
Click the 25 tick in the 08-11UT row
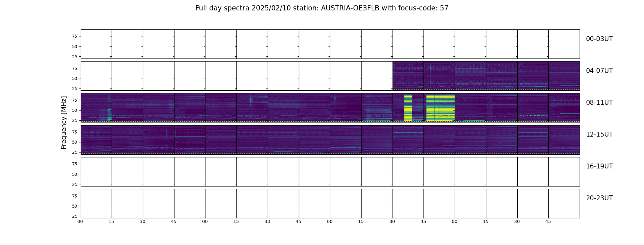pos(75,120)
